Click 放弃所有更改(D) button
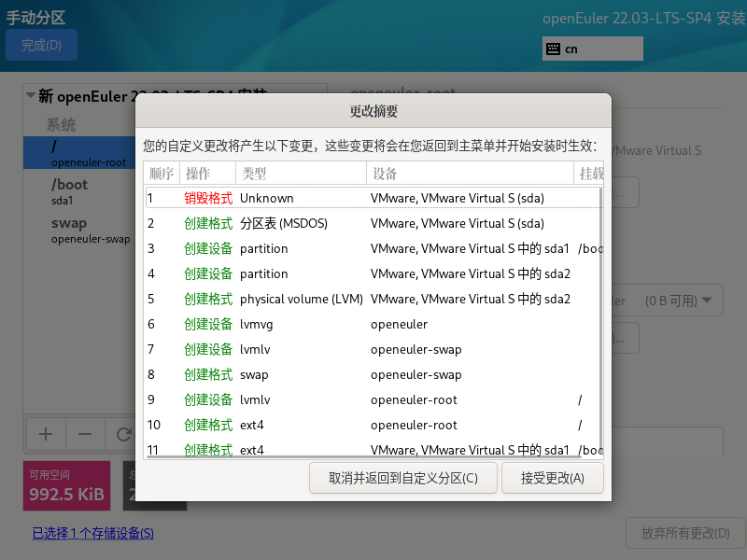 point(685,533)
